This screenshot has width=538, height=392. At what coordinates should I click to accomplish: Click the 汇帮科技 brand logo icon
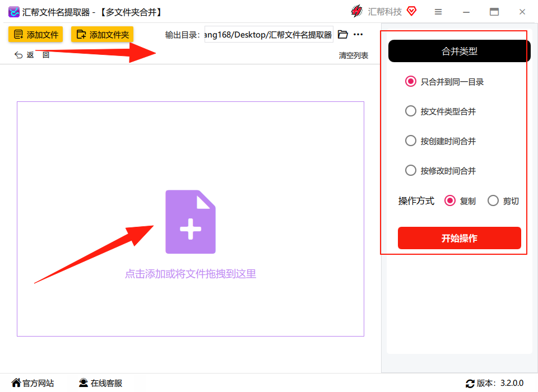(x=357, y=11)
